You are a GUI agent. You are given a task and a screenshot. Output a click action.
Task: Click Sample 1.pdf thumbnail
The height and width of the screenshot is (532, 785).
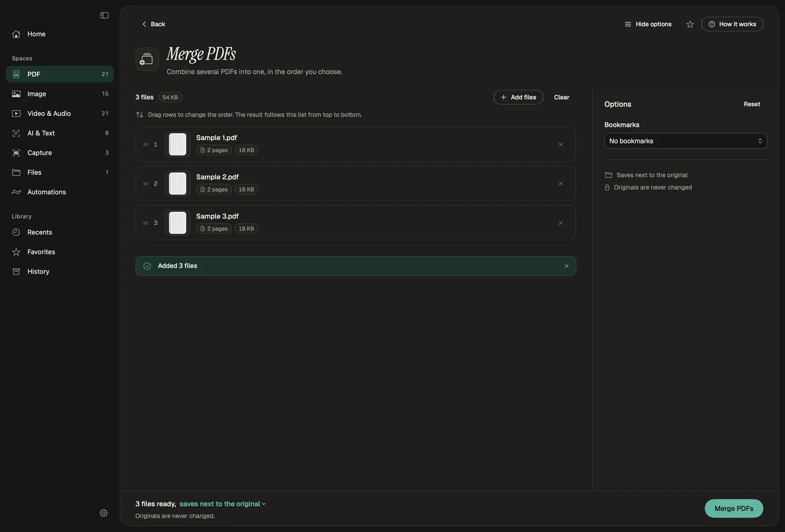coord(178,144)
